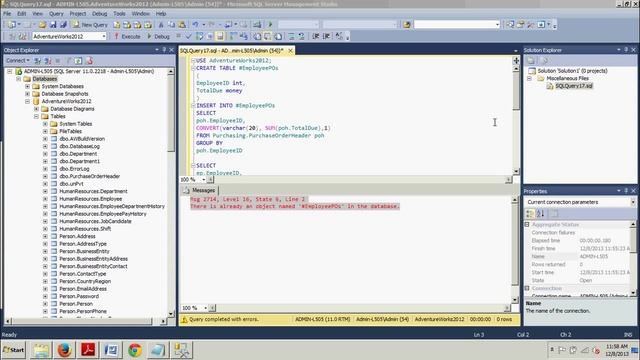640x360 pixels.
Task: Switch to the SQLQuery17.sql editor tab
Action: (x=231, y=51)
